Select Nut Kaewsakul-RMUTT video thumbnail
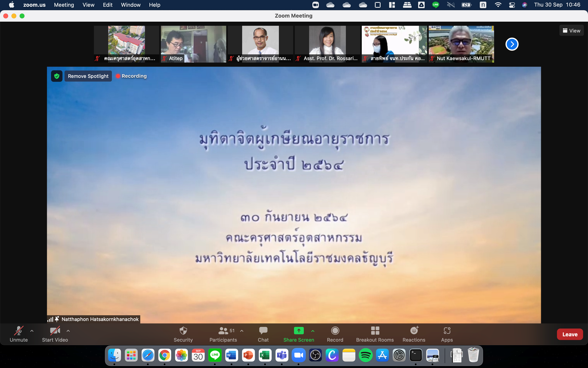Image resolution: width=588 pixels, height=368 pixels. (461, 44)
